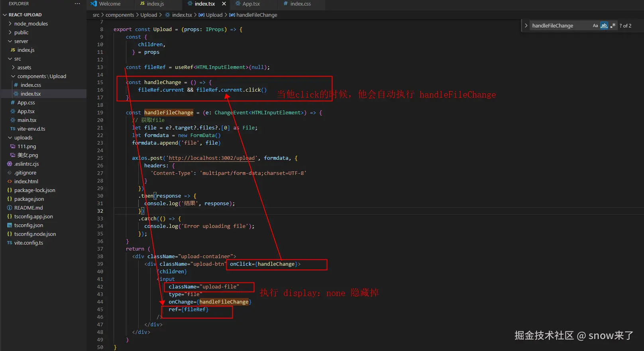
Task: Open the localhost:3002/upload URL link
Action: (x=212, y=158)
